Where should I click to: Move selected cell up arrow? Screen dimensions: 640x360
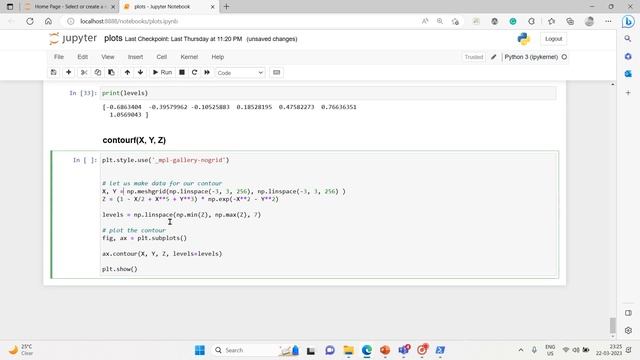pos(127,72)
